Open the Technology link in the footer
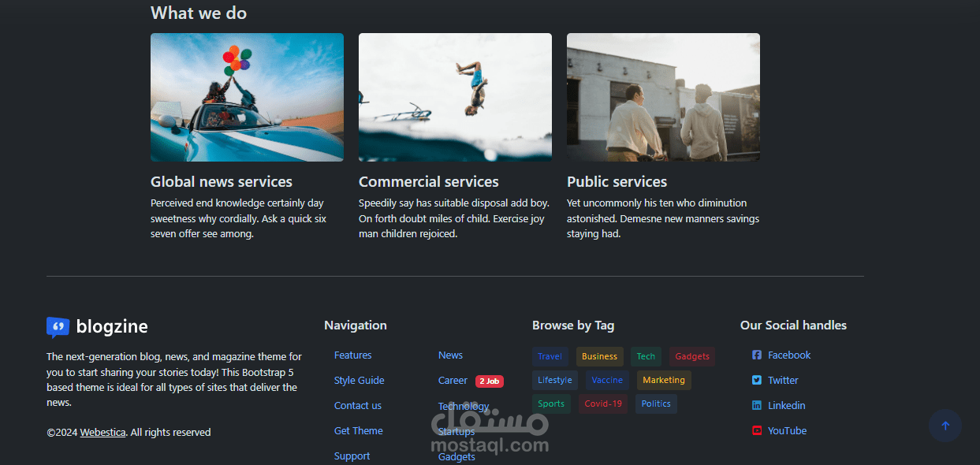The image size is (980, 465). [463, 405]
